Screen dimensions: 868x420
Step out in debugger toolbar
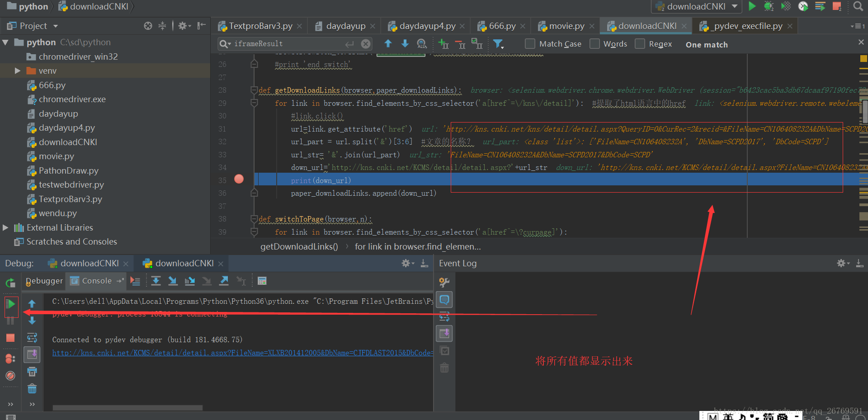click(x=224, y=281)
